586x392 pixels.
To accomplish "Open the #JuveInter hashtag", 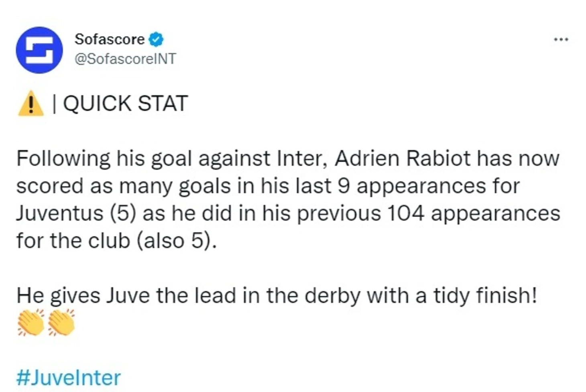I will [68, 378].
